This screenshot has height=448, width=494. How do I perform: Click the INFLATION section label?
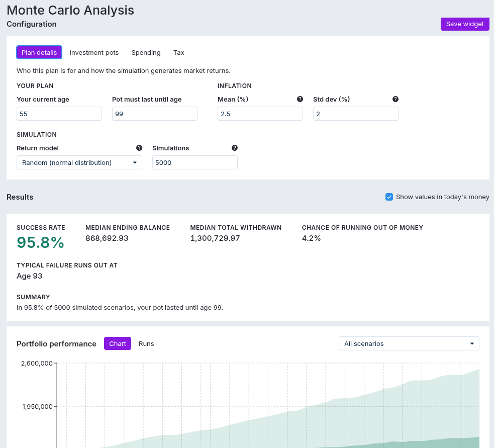click(234, 86)
